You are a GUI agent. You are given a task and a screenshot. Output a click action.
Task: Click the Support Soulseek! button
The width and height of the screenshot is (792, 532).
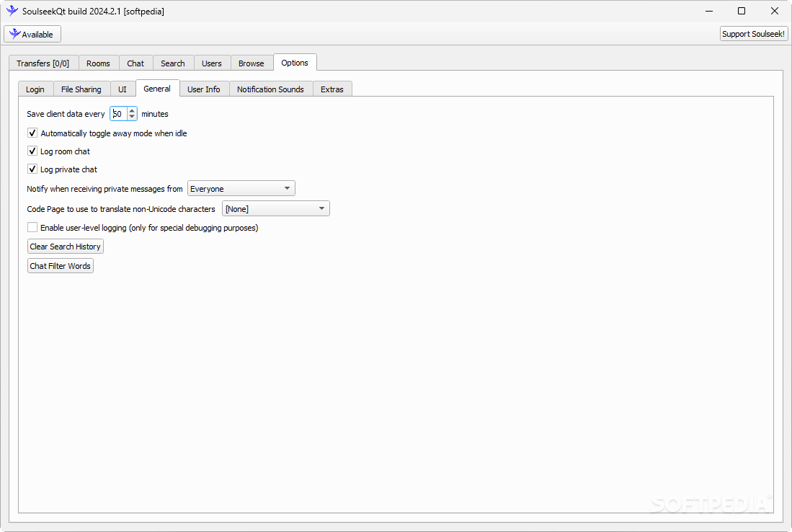(x=753, y=34)
